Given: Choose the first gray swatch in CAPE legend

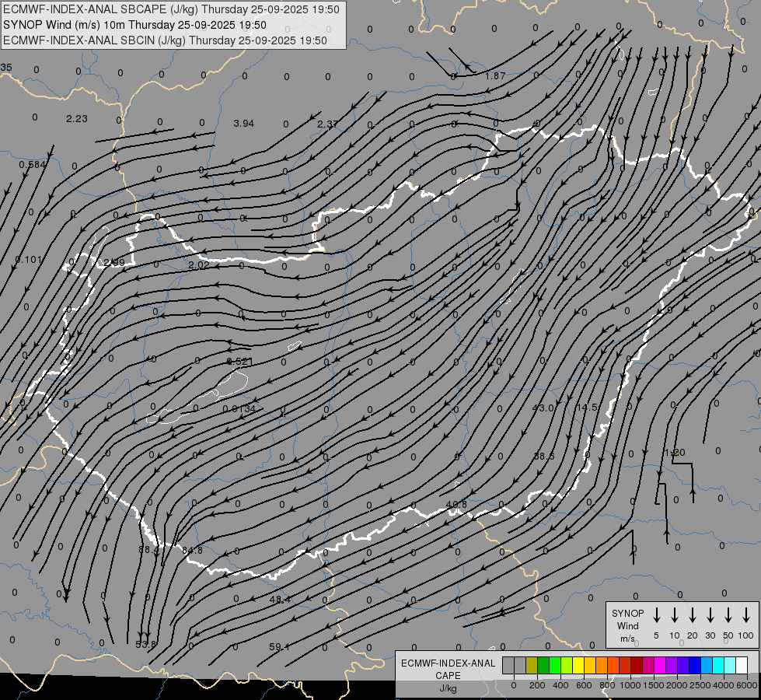Looking at the screenshot, I should (508, 665).
